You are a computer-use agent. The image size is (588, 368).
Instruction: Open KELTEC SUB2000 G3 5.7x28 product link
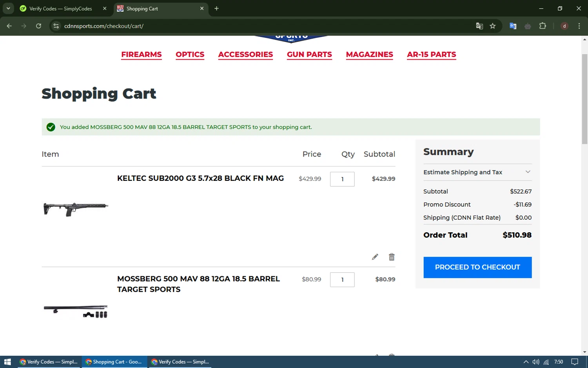(200, 179)
